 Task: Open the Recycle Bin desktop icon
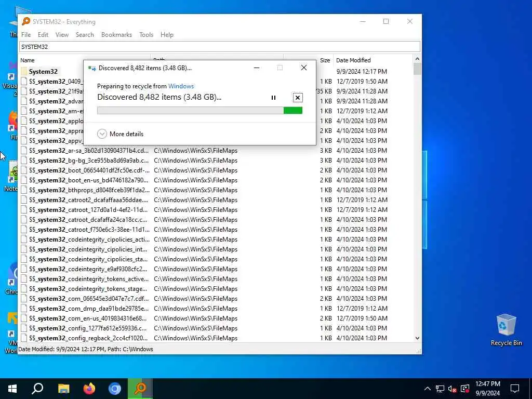[x=506, y=330]
